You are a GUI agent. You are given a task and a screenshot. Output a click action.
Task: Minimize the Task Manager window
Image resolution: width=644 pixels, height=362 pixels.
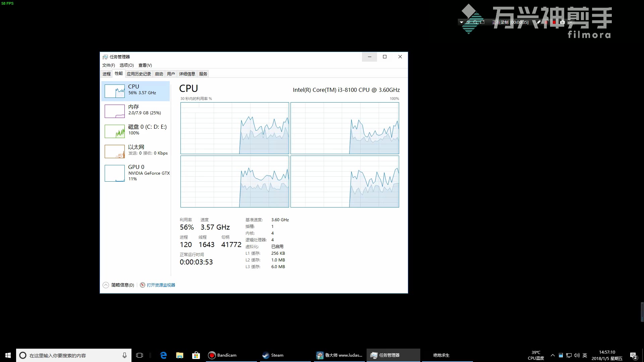pos(369,57)
